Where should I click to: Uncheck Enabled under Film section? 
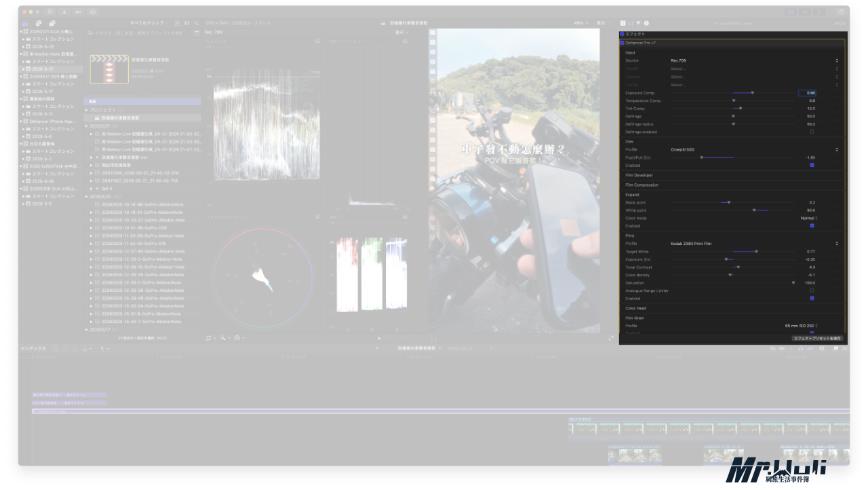click(x=812, y=165)
